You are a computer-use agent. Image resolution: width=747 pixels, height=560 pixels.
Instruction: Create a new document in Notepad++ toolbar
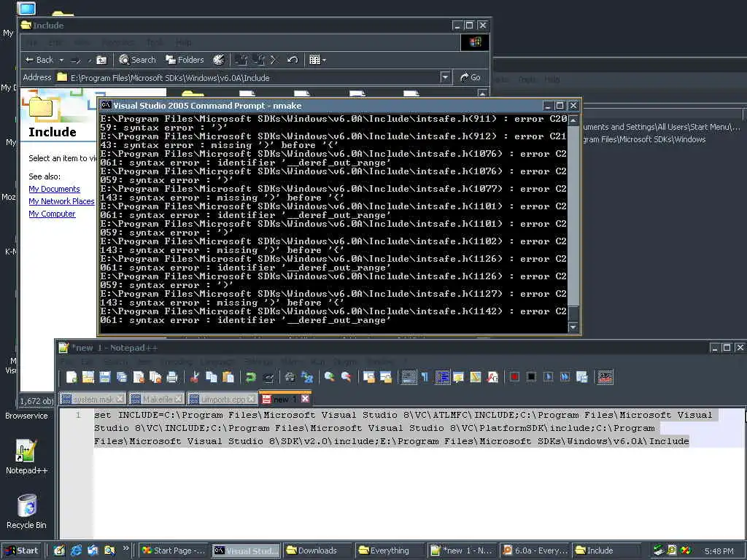pyautogui.click(x=71, y=378)
